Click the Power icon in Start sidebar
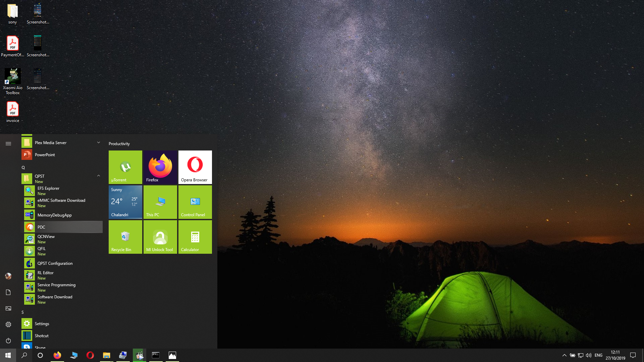The image size is (644, 362). pyautogui.click(x=8, y=341)
